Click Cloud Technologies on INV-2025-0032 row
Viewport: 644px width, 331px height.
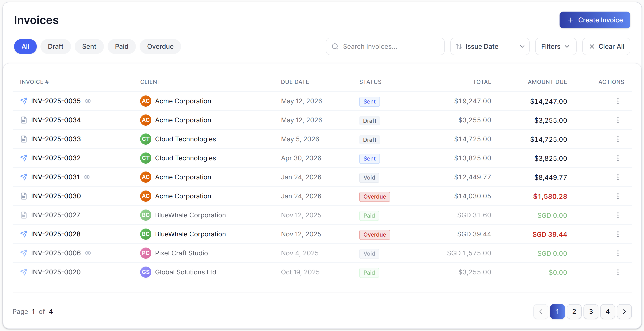point(185,158)
